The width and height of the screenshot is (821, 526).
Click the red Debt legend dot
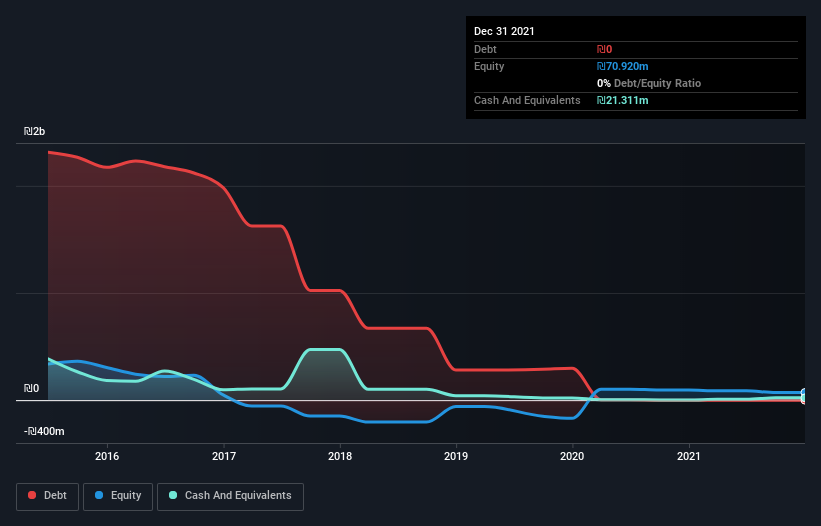pos(32,495)
